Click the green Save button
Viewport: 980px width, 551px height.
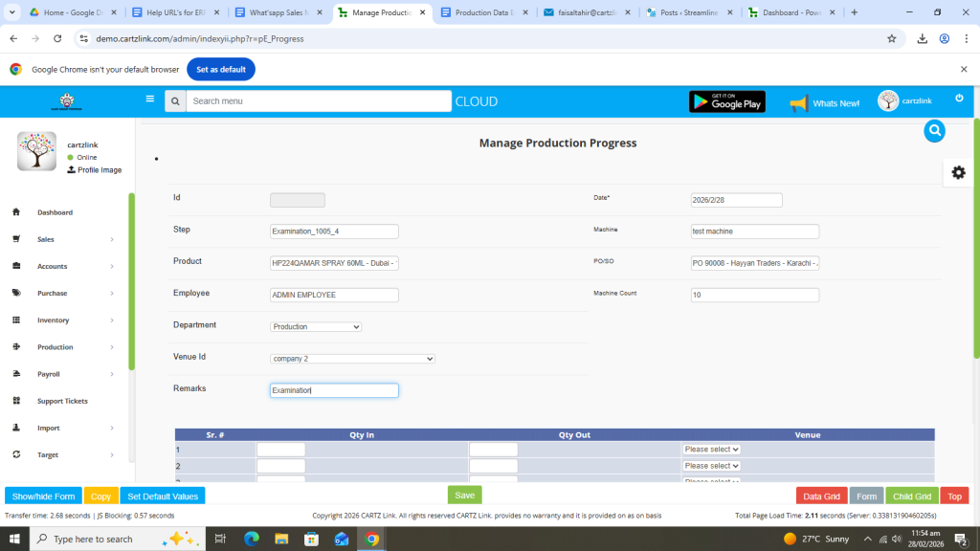point(464,496)
